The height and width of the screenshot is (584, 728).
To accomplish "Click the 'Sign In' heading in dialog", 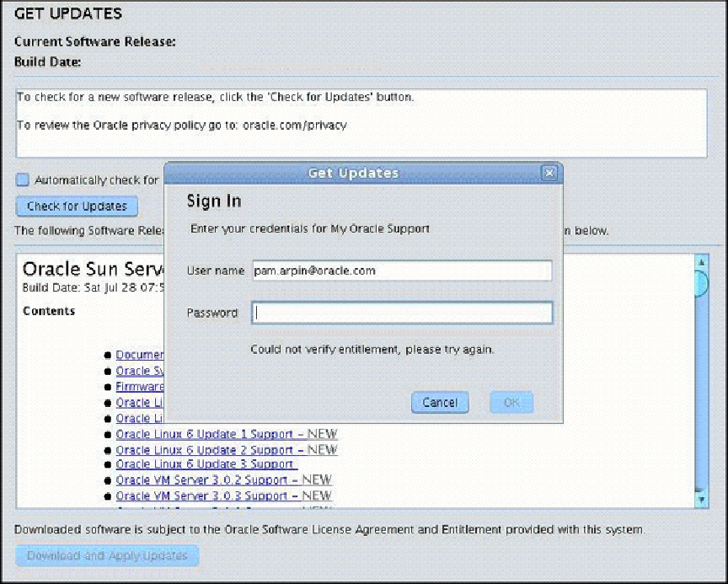I will click(214, 201).
